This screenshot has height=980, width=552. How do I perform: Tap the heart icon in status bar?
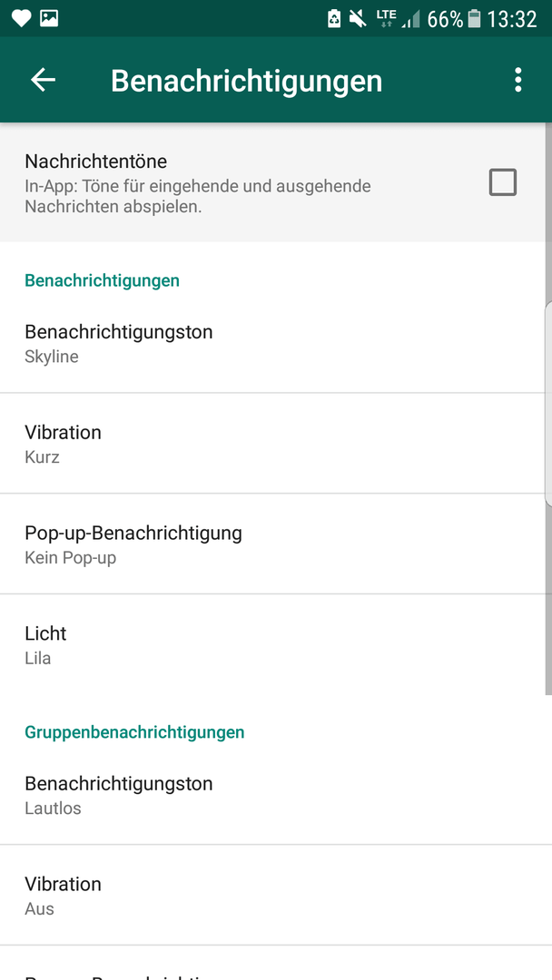[21, 19]
